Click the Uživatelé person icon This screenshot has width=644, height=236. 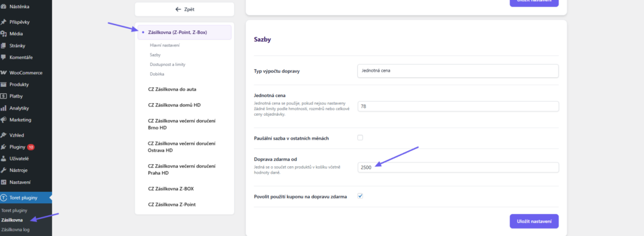point(4,159)
